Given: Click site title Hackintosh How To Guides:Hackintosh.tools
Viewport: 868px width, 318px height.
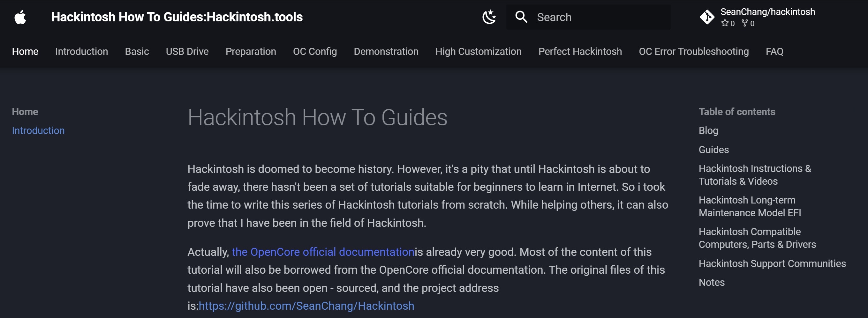Looking at the screenshot, I should 177,17.
